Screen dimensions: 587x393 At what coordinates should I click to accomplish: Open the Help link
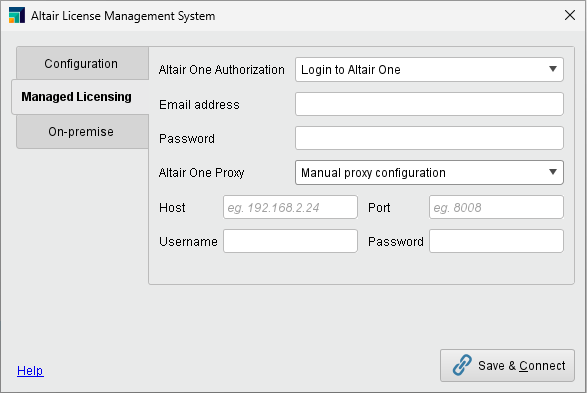coord(30,371)
